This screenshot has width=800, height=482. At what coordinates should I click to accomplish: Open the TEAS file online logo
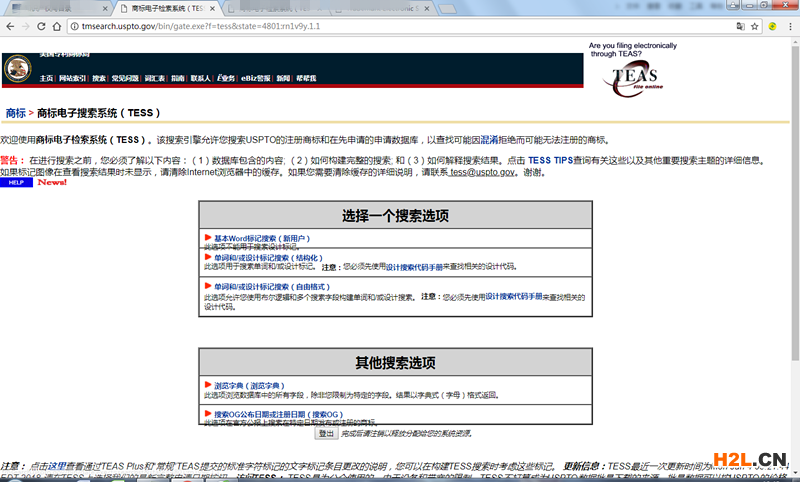coord(635,79)
